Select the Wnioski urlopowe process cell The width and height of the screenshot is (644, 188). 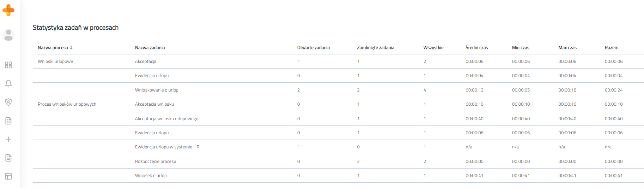[x=55, y=61]
